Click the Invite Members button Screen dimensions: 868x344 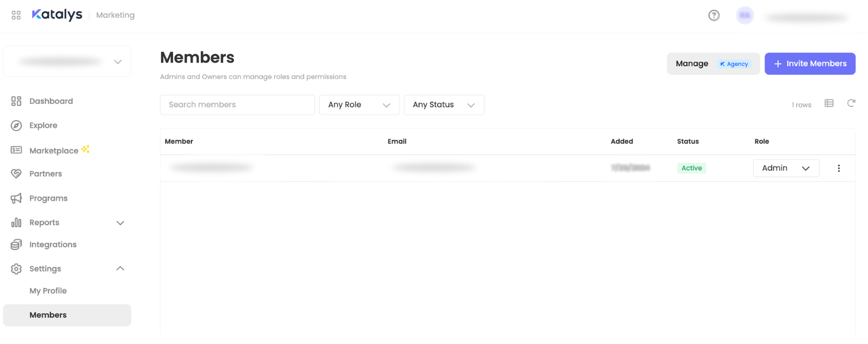(x=810, y=64)
